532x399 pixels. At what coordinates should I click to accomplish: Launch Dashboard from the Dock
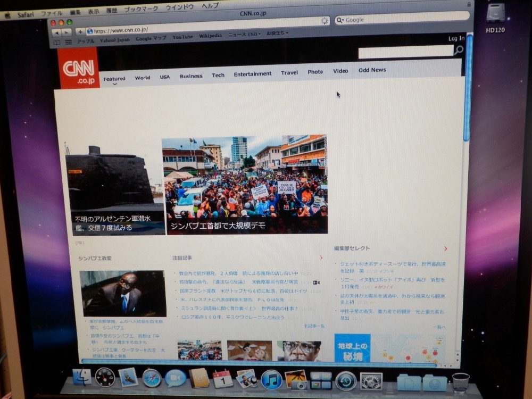pos(105,377)
